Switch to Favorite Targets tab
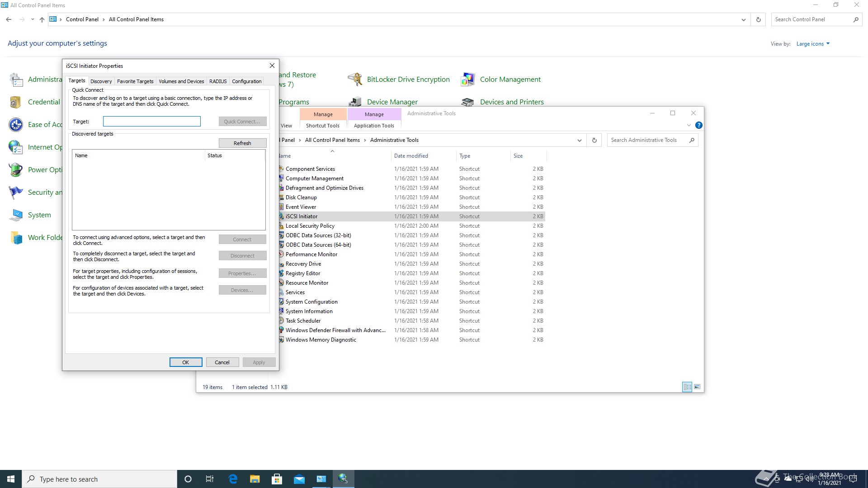 [135, 81]
